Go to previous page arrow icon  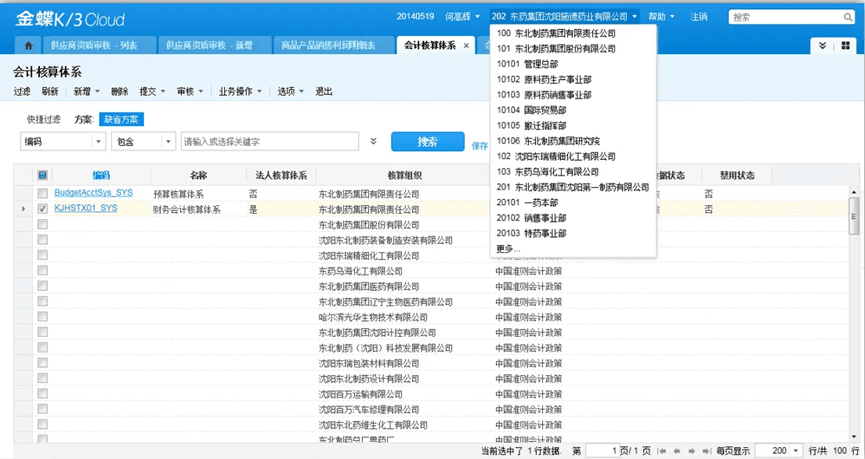pos(677,451)
